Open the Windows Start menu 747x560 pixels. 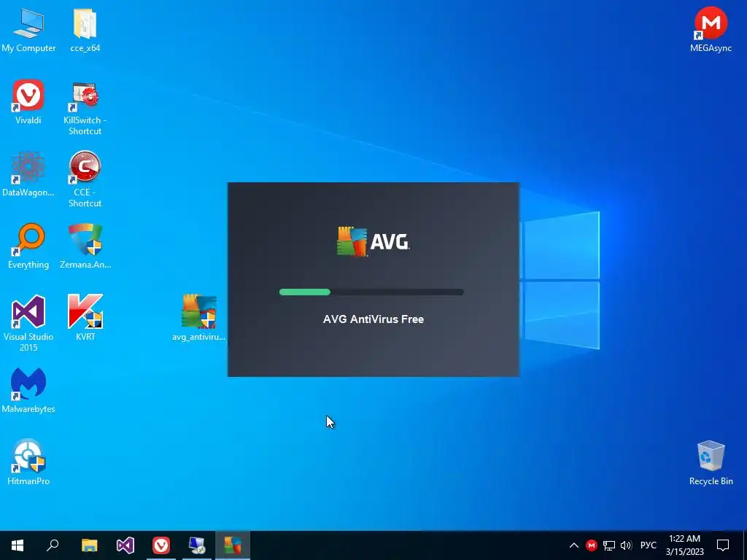(x=18, y=545)
